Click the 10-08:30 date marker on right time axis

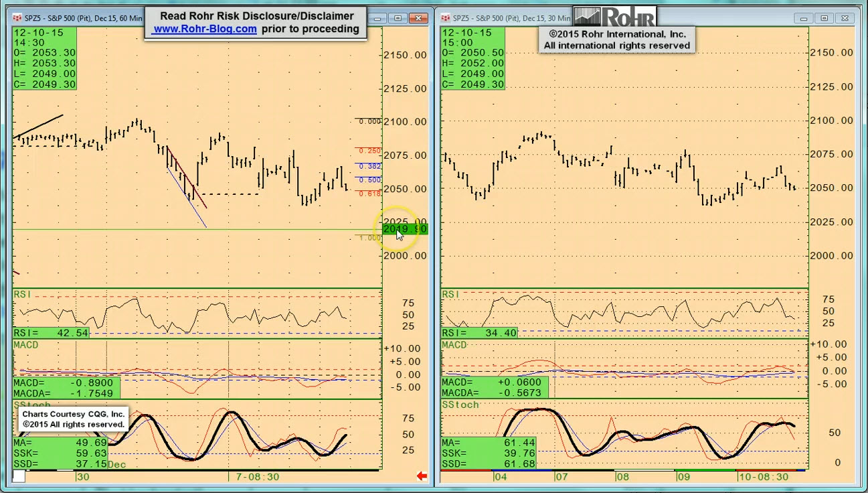(763, 476)
